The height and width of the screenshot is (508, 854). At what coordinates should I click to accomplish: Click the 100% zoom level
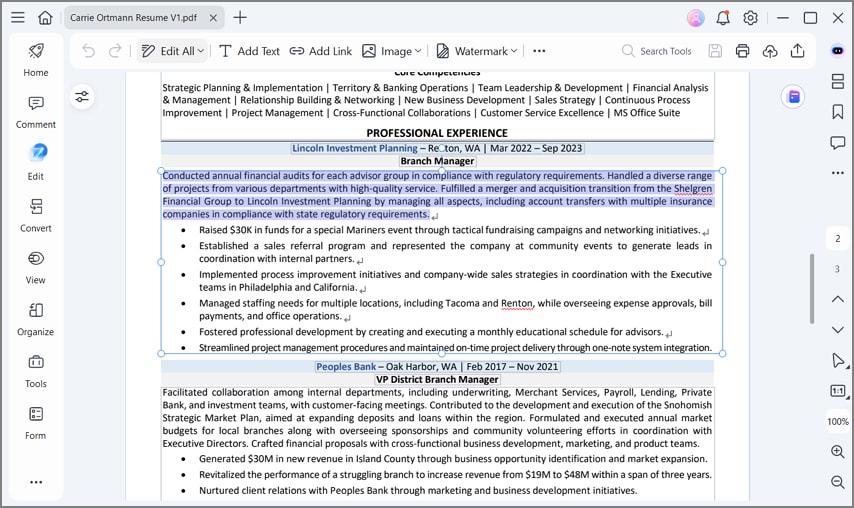(838, 421)
